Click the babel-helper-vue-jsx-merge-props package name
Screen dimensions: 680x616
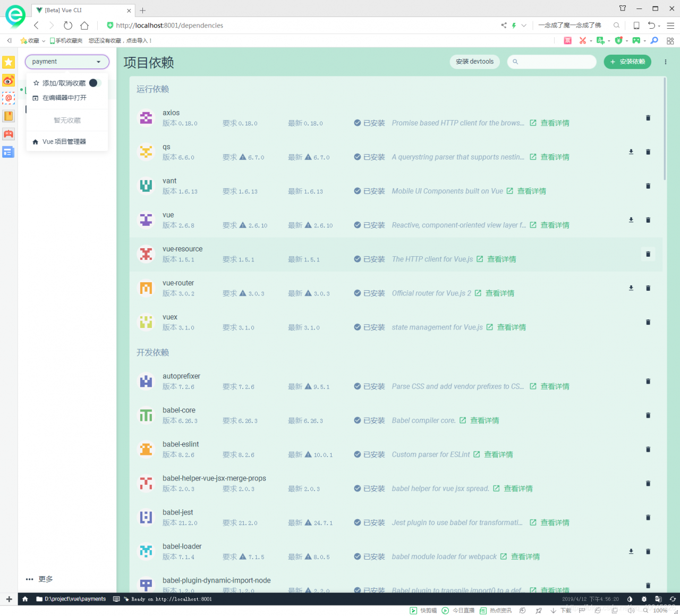(x=214, y=478)
